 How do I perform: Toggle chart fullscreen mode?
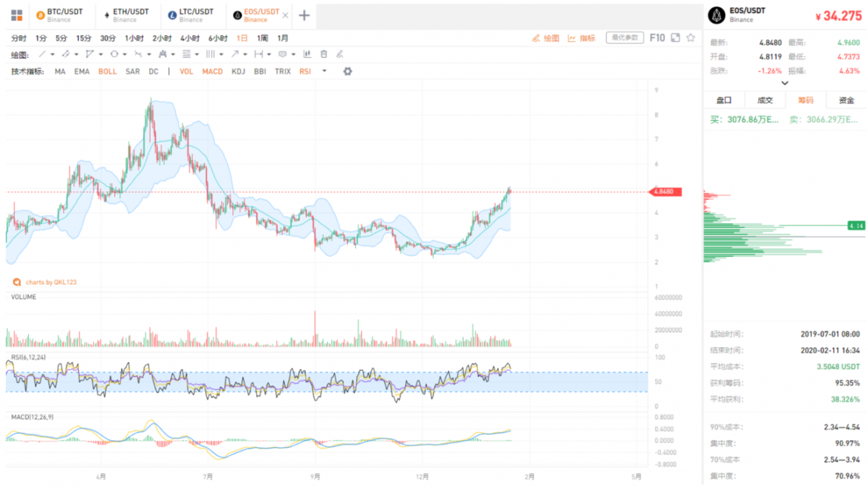pos(676,38)
